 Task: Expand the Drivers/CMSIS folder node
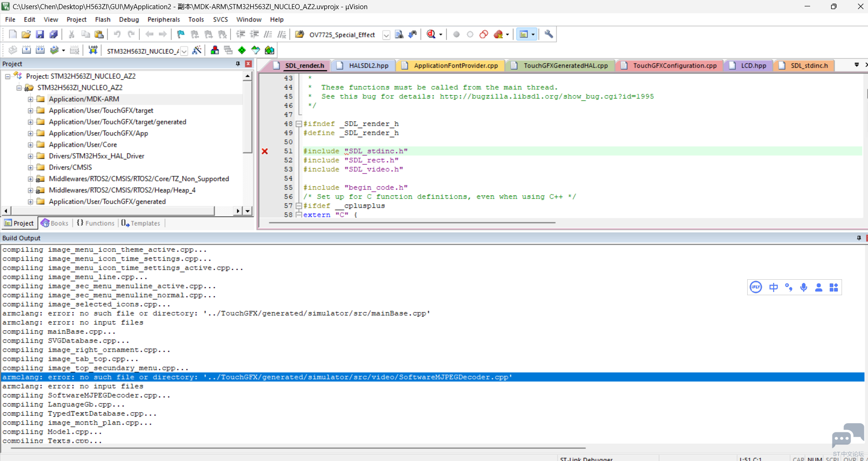point(30,168)
